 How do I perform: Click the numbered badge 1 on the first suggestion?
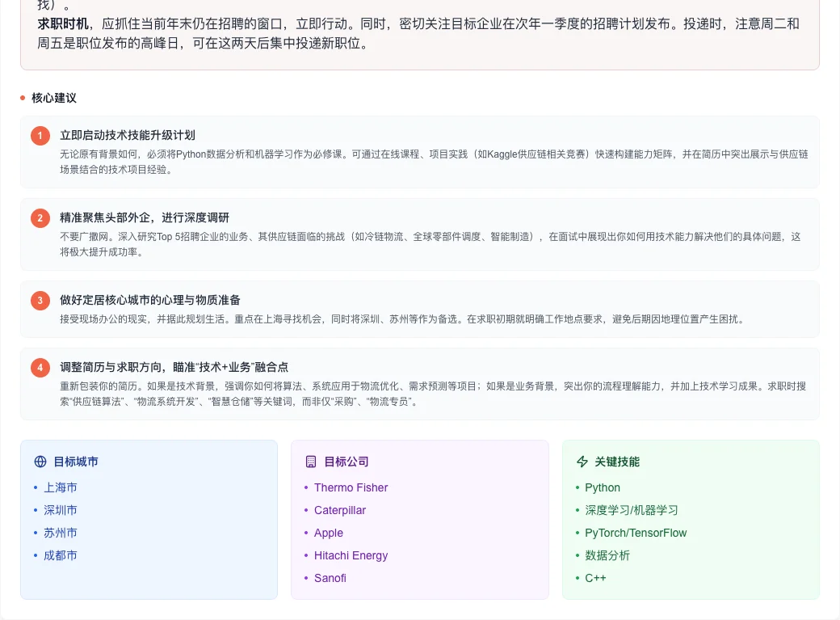coord(40,135)
